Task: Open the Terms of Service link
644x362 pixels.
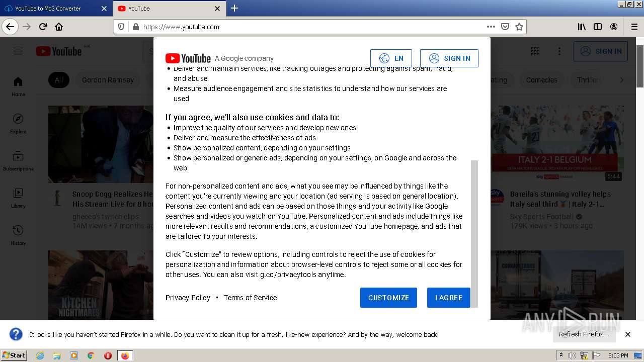Action: point(251,298)
